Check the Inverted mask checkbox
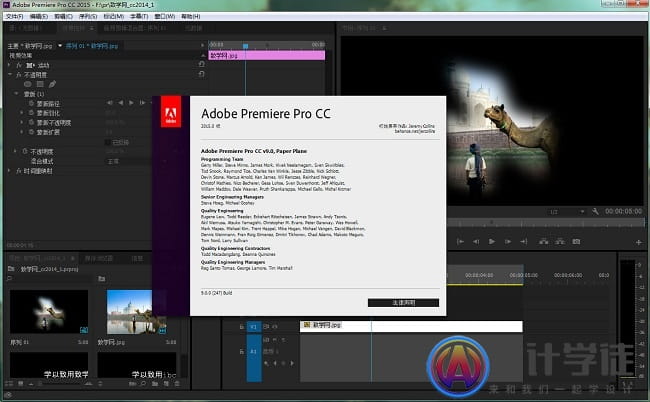This screenshot has width=650, height=402. pyautogui.click(x=108, y=142)
